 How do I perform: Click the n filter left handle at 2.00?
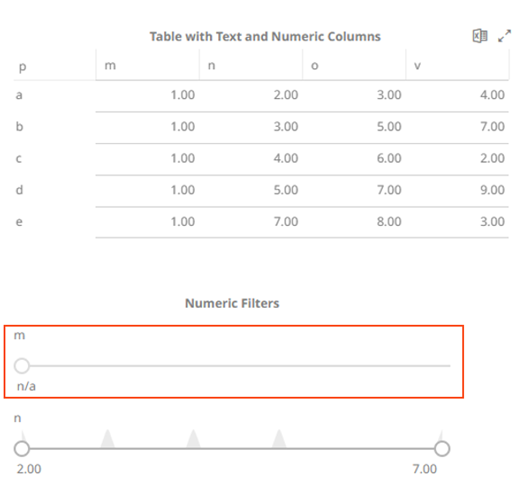coord(22,448)
